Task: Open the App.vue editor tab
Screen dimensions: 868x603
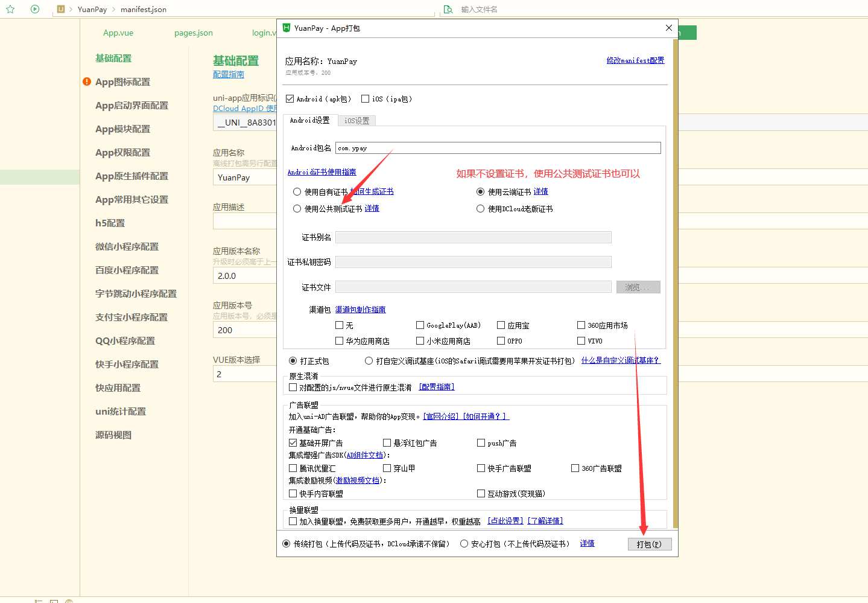Action: [x=118, y=33]
